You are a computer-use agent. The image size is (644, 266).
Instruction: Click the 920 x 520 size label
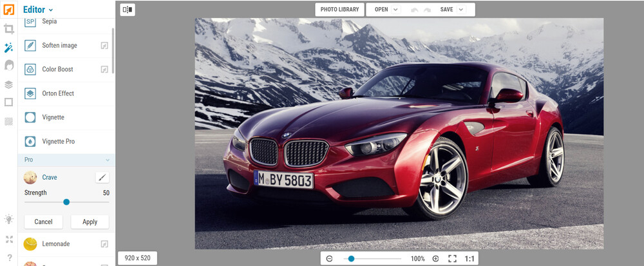137,258
